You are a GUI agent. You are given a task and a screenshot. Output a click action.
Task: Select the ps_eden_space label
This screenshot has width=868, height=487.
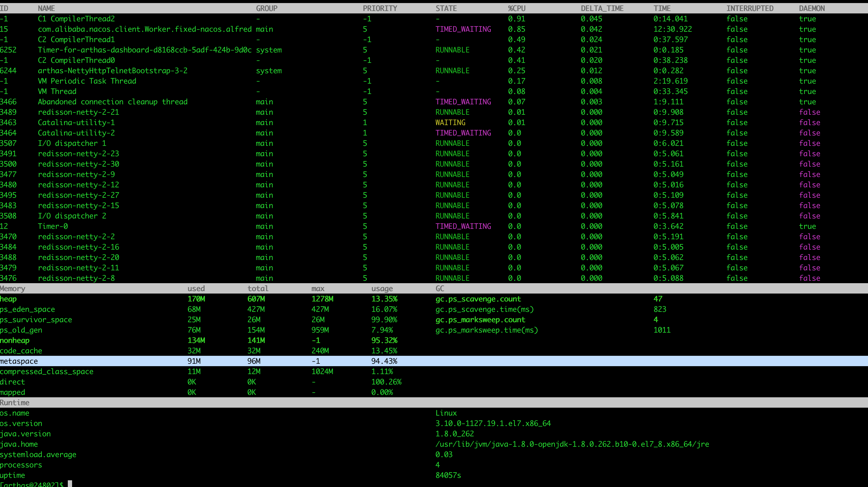[x=27, y=310]
